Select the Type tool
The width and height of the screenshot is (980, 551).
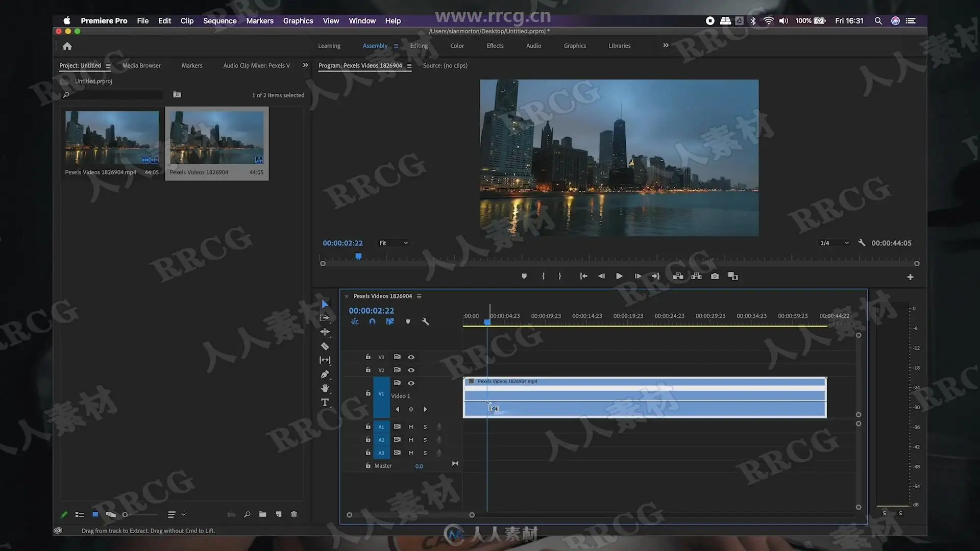click(x=325, y=403)
